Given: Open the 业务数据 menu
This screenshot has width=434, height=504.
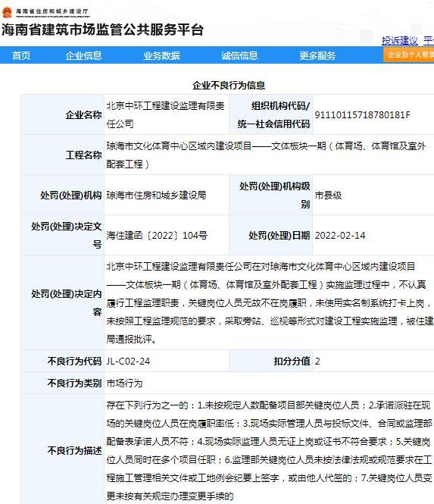Looking at the screenshot, I should [161, 55].
